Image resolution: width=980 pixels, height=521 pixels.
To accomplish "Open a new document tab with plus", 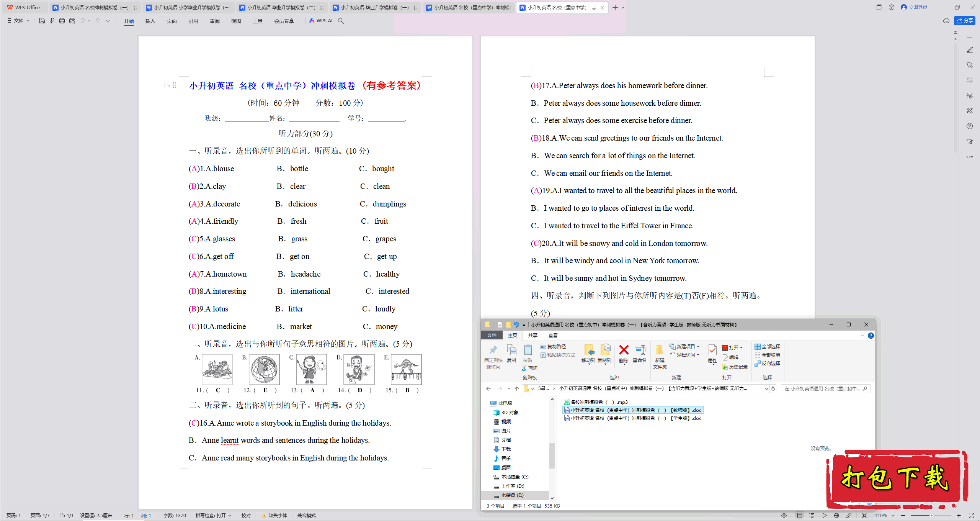I will pos(615,7).
